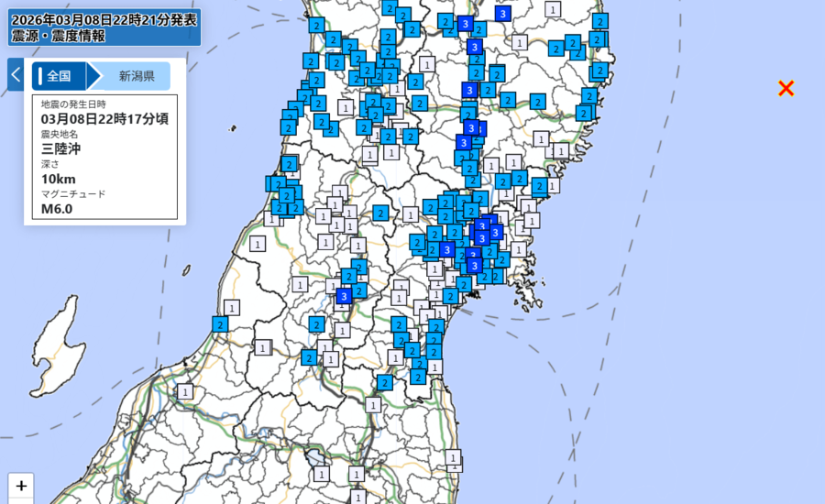Click the 2026年03月08日22時21分発表 timestamp
The image size is (825, 504).
pyautogui.click(x=103, y=19)
